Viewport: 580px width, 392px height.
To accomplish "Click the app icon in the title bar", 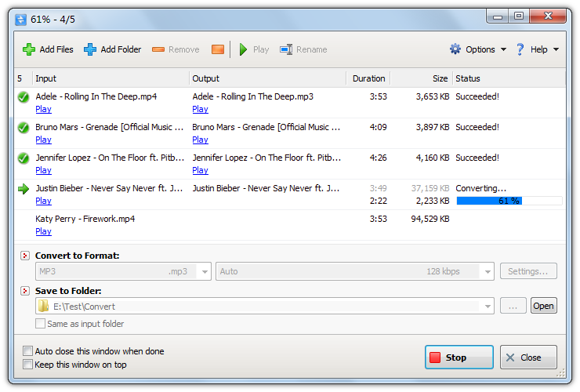I will 20,20.
